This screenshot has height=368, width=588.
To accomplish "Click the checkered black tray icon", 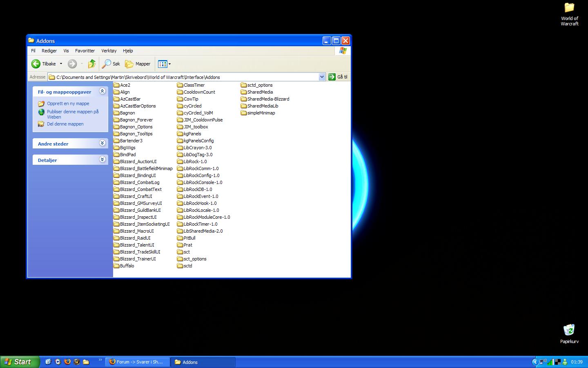I will (x=558, y=362).
